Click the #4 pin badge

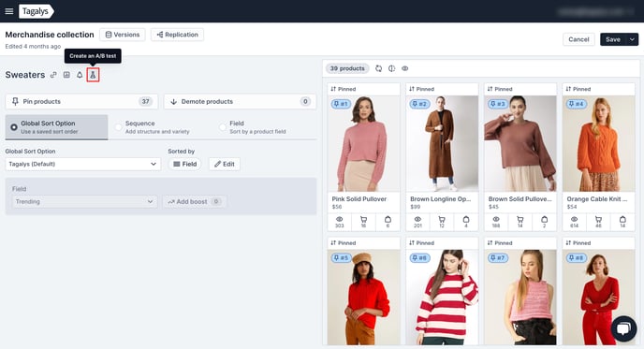coord(576,104)
